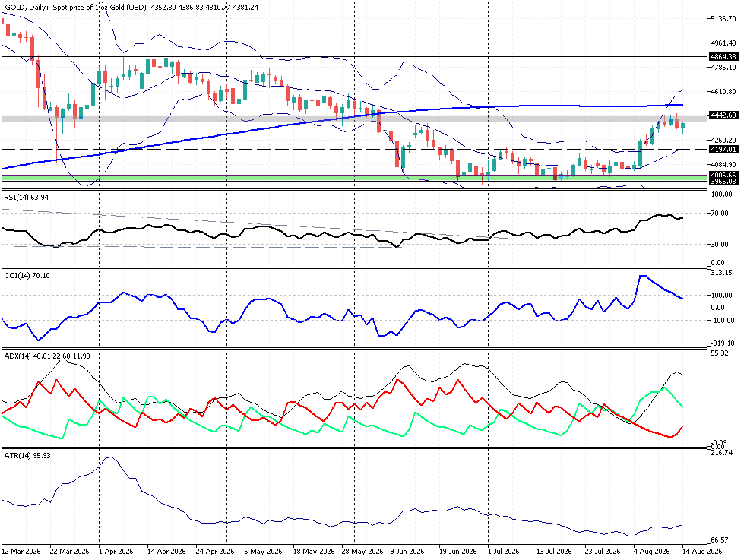Click the 9 Jun 2026 date label
The width and height of the screenshot is (747, 560).
(407, 552)
